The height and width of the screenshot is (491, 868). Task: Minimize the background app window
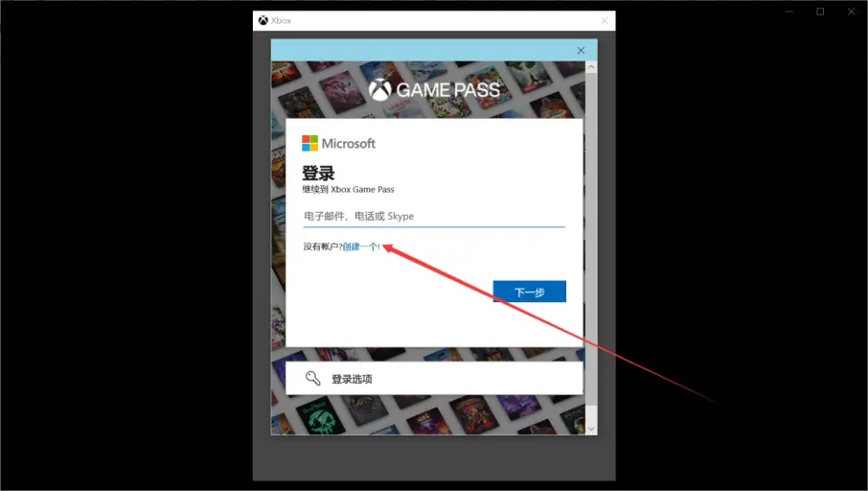(x=789, y=12)
